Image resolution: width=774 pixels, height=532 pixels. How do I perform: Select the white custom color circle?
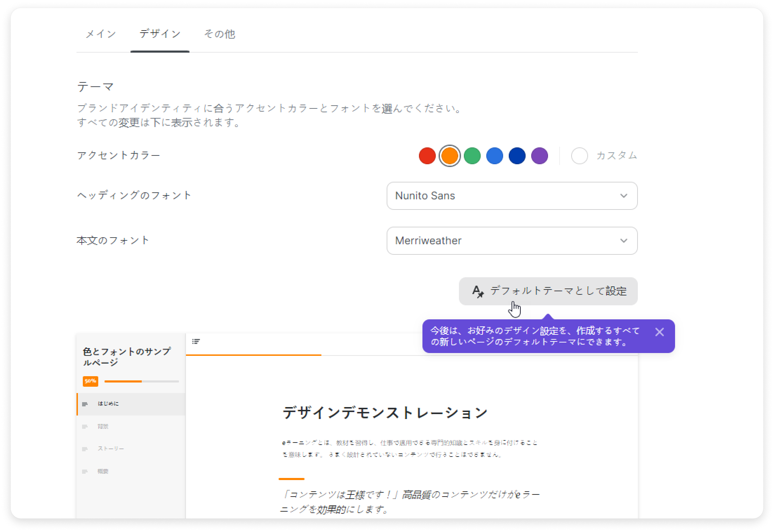tap(579, 156)
